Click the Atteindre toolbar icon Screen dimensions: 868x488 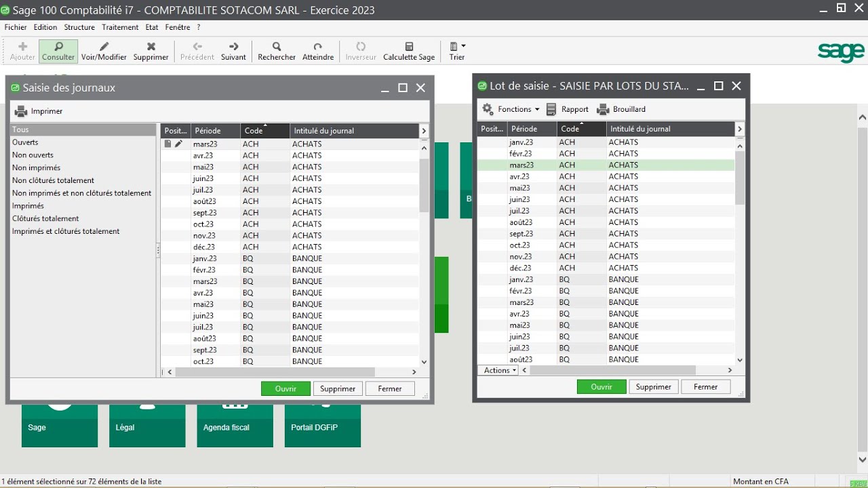(318, 51)
